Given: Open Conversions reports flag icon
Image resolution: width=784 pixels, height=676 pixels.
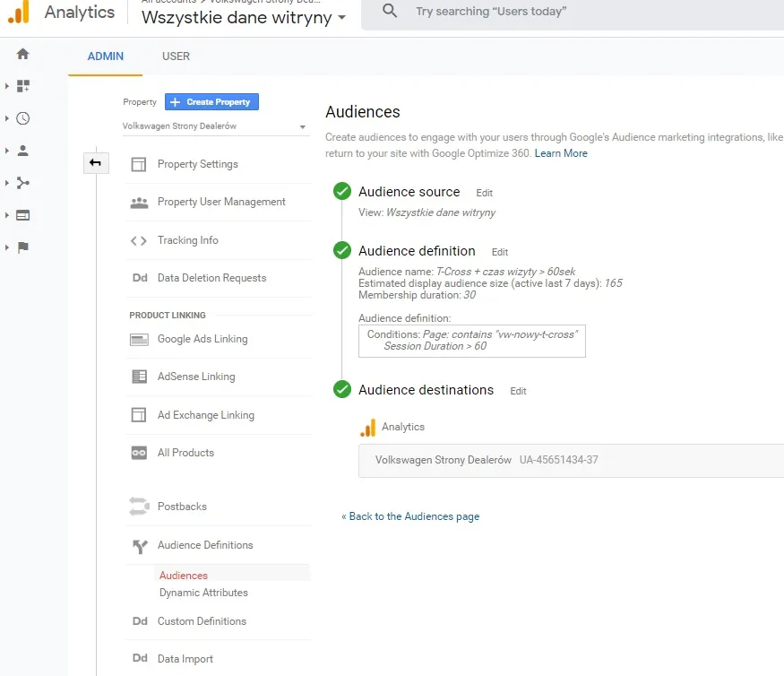Looking at the screenshot, I should tap(23, 247).
